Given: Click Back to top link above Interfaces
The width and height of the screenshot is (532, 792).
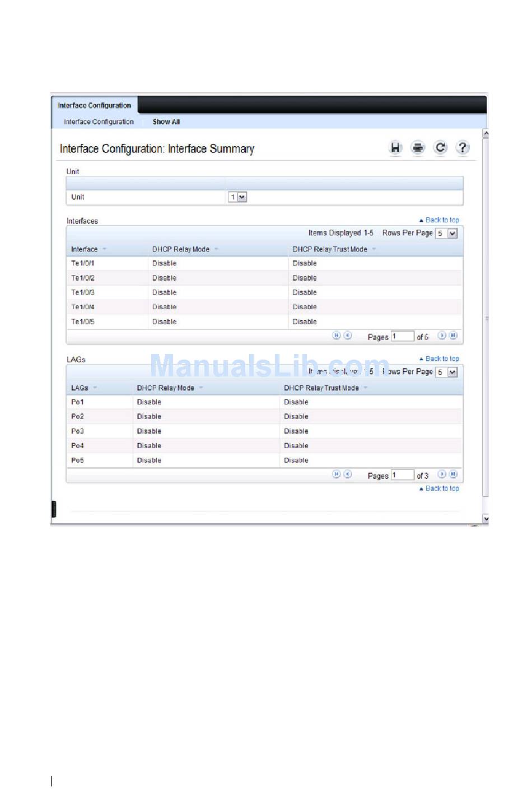Looking at the screenshot, I should (x=440, y=220).
